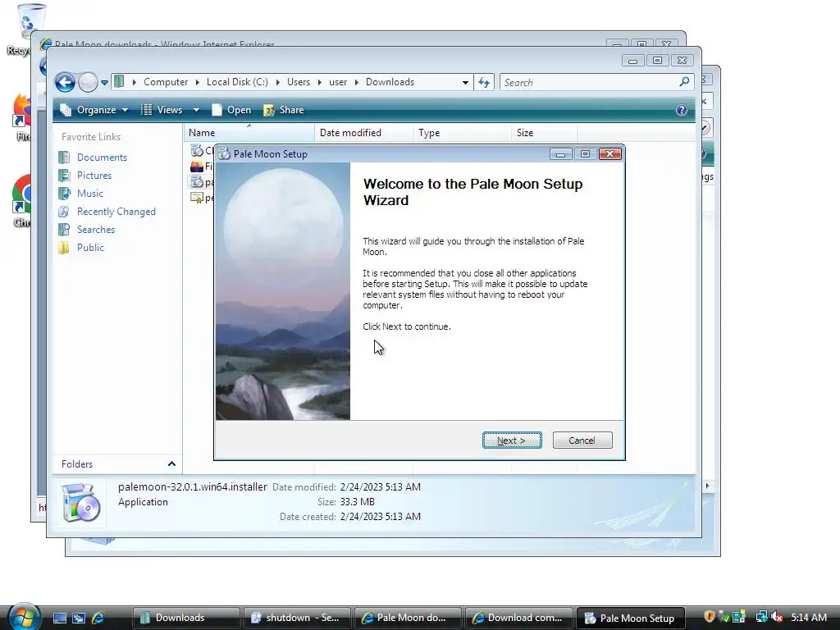The width and height of the screenshot is (840, 630).
Task: Click the security shield tray icon
Action: tap(710, 617)
